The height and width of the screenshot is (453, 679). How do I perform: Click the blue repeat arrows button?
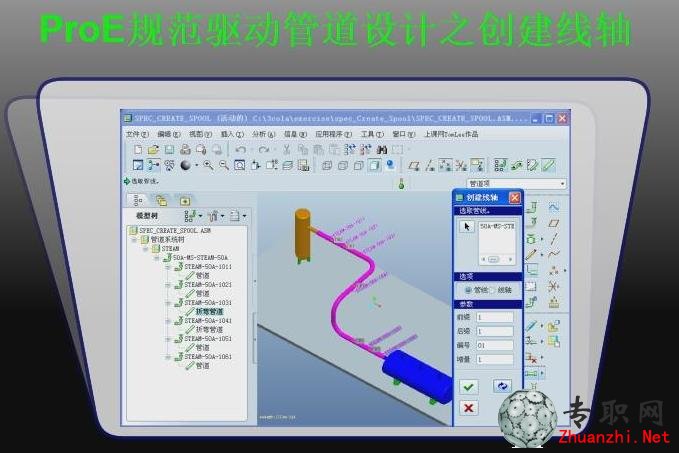(502, 386)
